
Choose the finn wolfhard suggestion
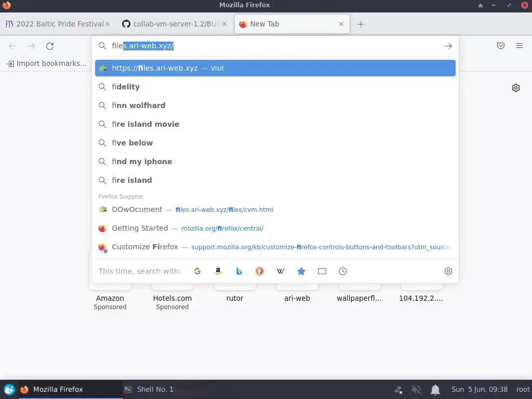[275, 105]
